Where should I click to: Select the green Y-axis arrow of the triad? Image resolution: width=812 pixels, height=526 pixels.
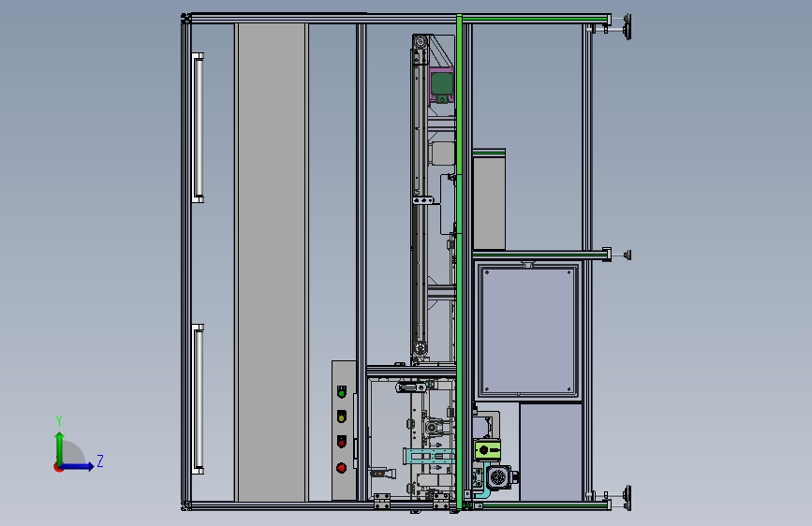point(60,448)
